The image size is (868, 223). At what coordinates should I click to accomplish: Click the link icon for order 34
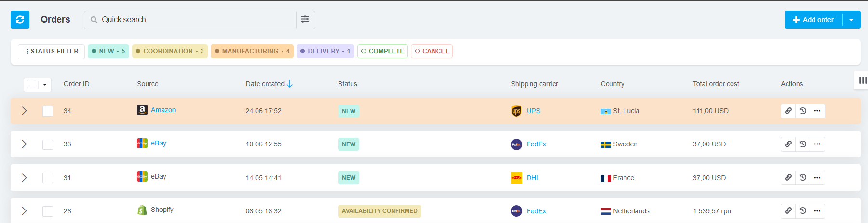tap(788, 111)
